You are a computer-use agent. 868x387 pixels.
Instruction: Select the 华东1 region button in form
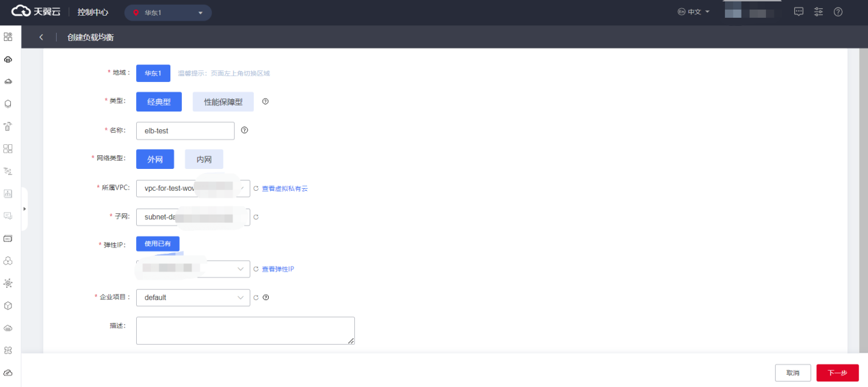coord(153,73)
